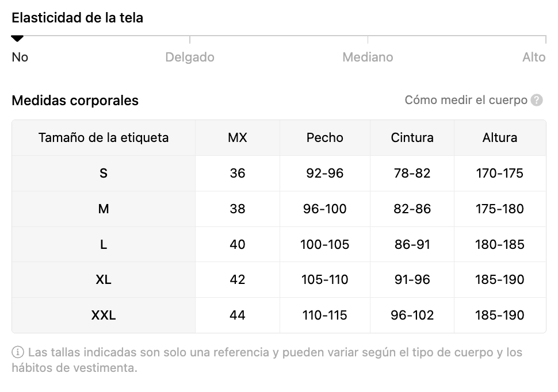Click the Pecho column header
The width and height of the screenshot is (558, 392).
(325, 138)
